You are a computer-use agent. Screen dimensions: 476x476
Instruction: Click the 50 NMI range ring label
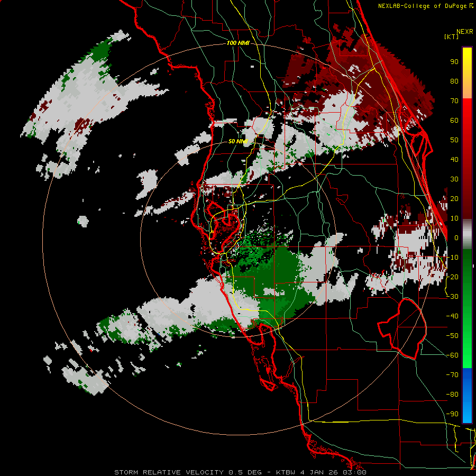(238, 141)
